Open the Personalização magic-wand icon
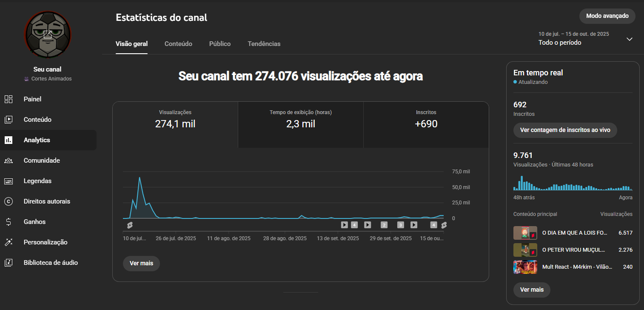Screen dimensions: 644x310 [x=9, y=242]
